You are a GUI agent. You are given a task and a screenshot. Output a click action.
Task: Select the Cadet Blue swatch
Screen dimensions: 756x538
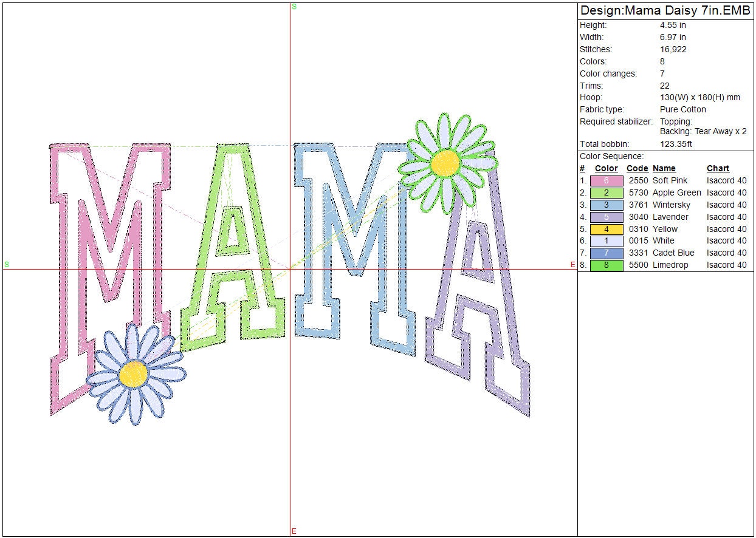tap(606, 253)
